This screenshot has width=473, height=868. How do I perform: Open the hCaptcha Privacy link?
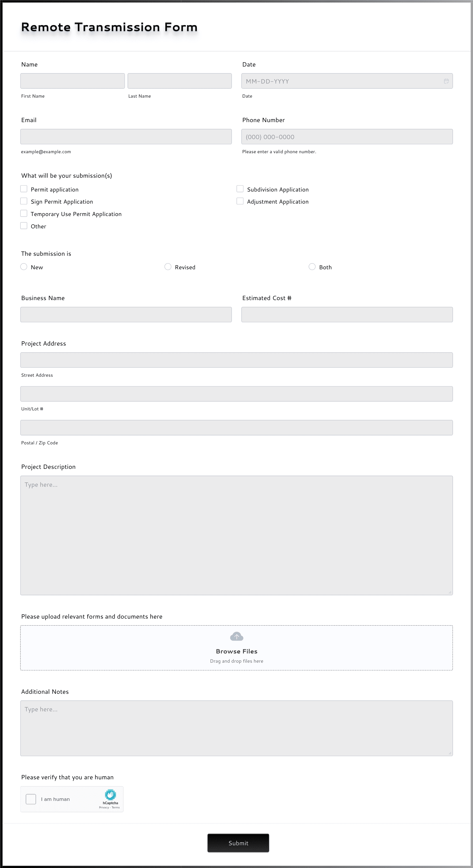click(x=104, y=807)
